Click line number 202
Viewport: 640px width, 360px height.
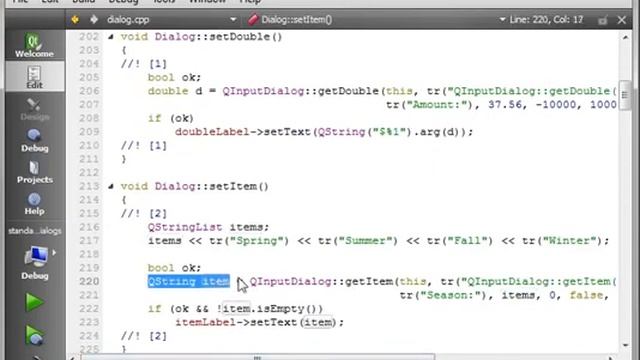(x=89, y=37)
